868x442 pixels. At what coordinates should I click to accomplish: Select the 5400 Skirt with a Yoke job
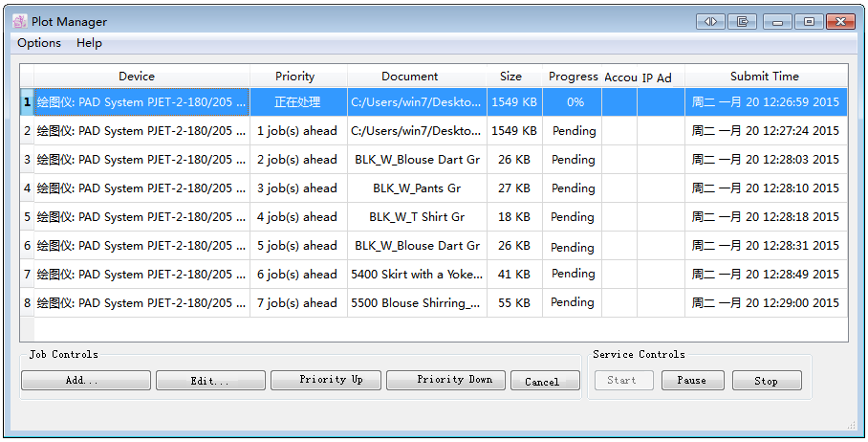pos(417,275)
